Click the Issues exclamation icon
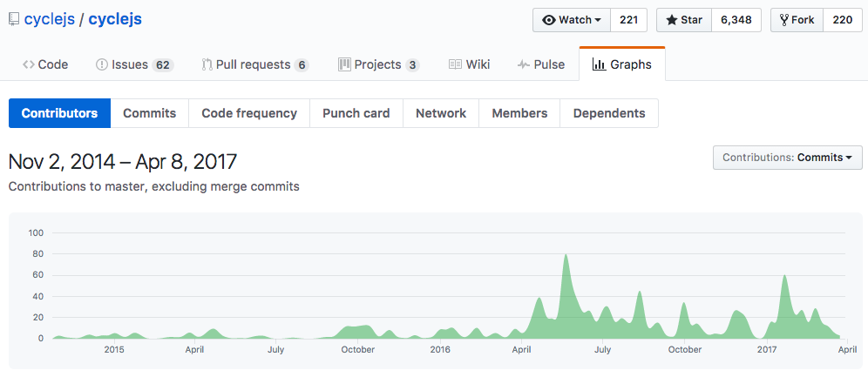Image resolution: width=868 pixels, height=377 pixels. [x=102, y=64]
